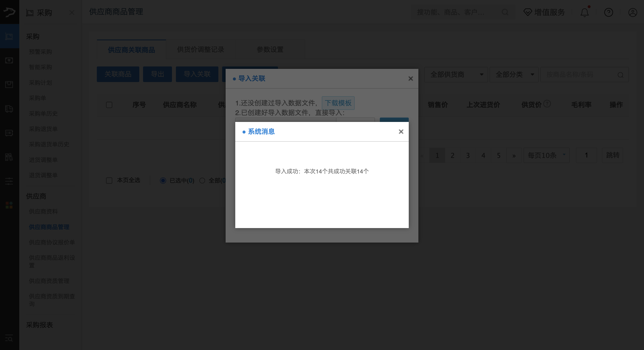
Task: Open the 全部供货商 dropdown
Action: pos(456,75)
